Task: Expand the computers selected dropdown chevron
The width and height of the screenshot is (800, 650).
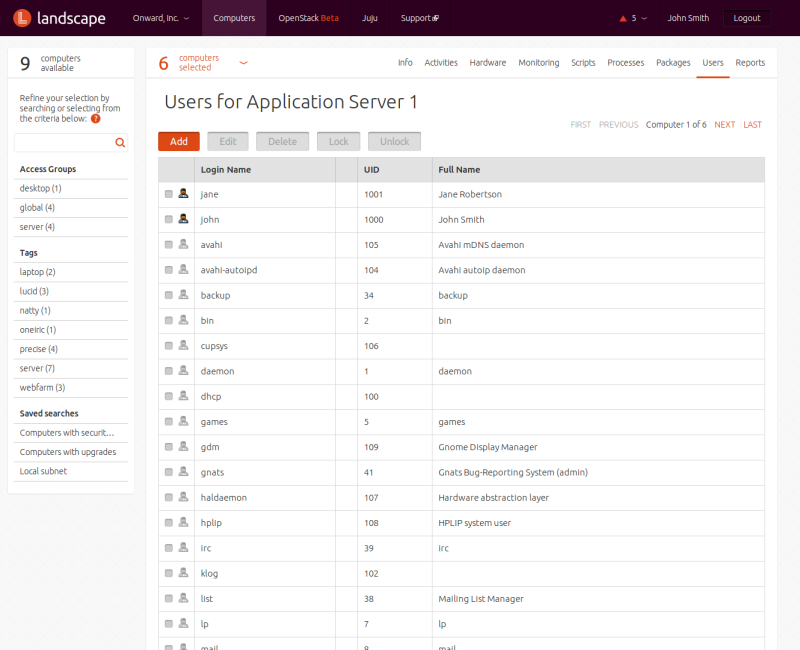Action: 243,63
